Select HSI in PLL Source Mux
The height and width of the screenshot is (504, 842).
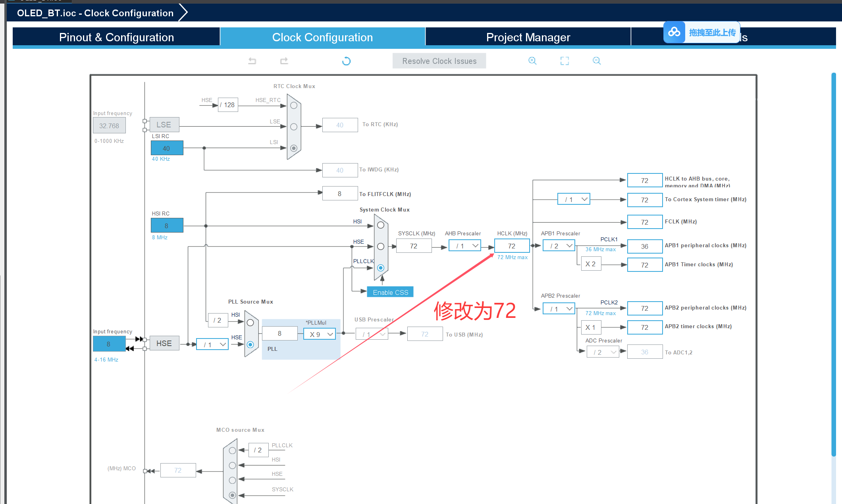click(x=250, y=323)
